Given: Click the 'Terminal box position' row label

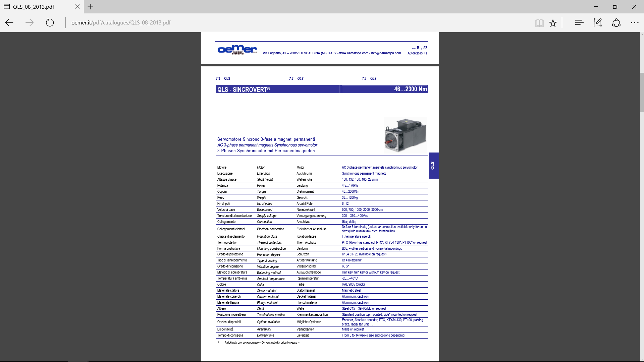Looking at the screenshot, I should [x=271, y=315].
